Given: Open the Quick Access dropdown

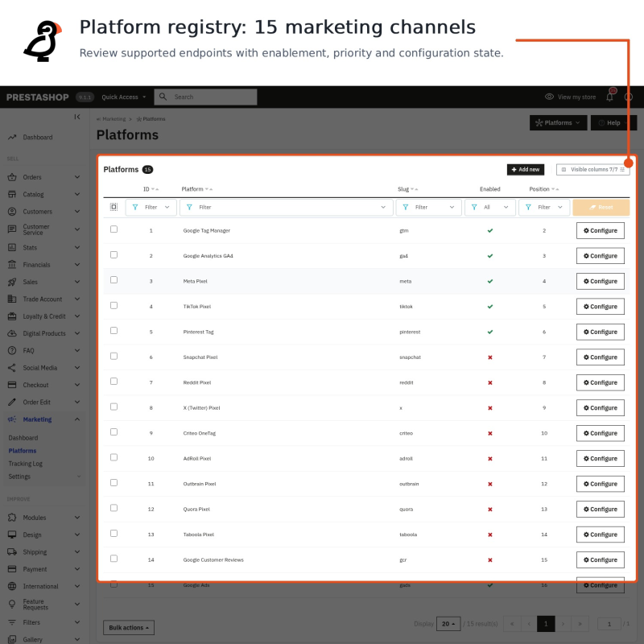Looking at the screenshot, I should [x=124, y=97].
